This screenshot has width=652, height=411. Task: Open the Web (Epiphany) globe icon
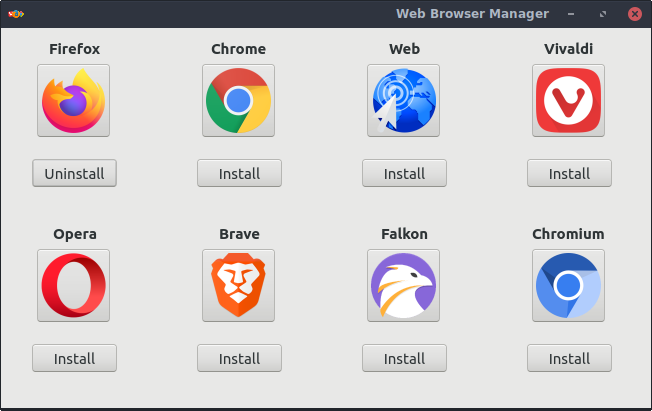click(403, 100)
